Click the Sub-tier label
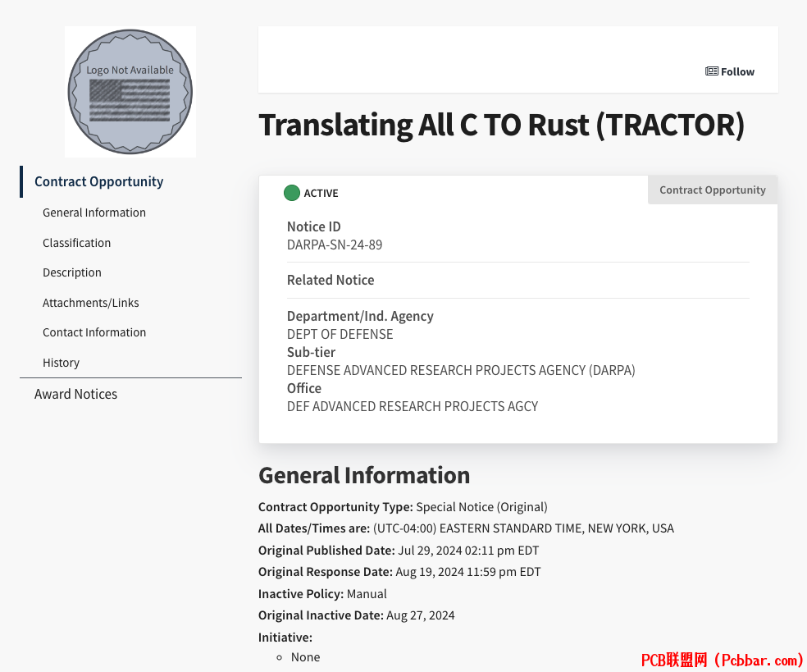807x672 pixels. (x=312, y=352)
